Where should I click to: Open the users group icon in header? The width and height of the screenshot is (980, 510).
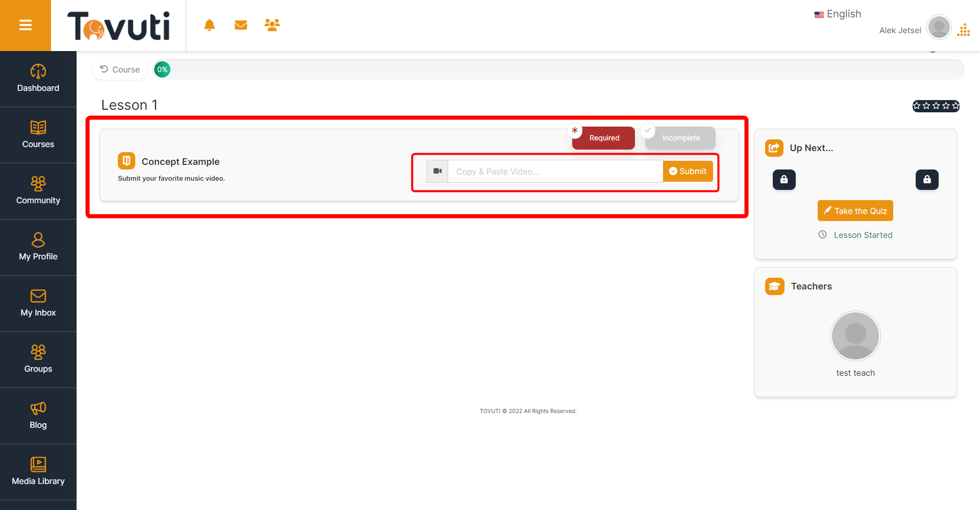(272, 25)
